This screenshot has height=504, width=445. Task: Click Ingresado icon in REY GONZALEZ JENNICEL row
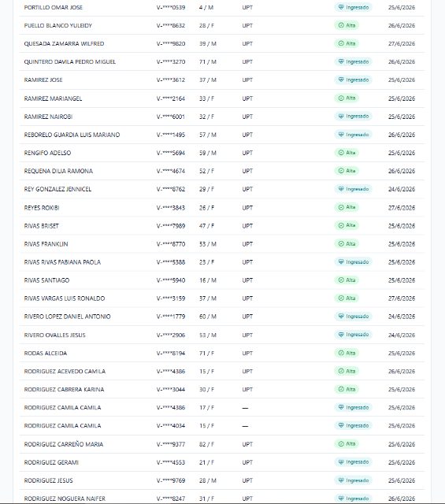341,189
